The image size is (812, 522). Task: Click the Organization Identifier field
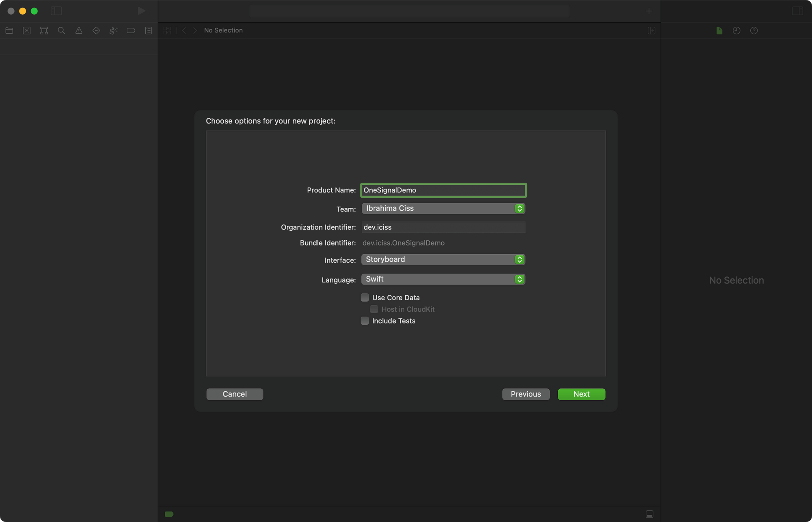click(443, 227)
